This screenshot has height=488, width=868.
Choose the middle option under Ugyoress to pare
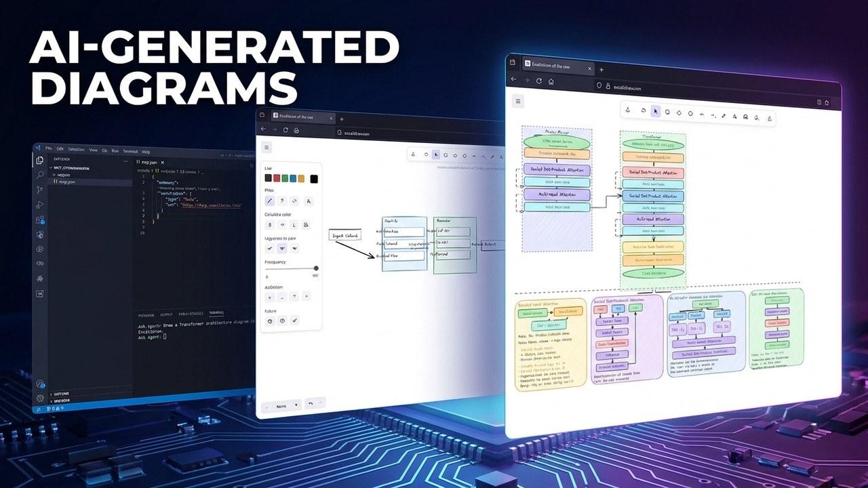point(282,248)
